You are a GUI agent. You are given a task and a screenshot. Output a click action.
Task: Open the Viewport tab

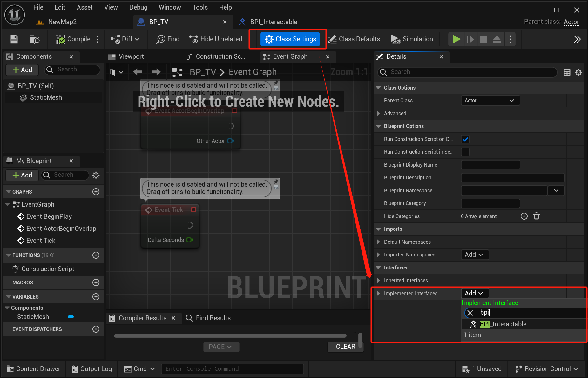(x=126, y=56)
